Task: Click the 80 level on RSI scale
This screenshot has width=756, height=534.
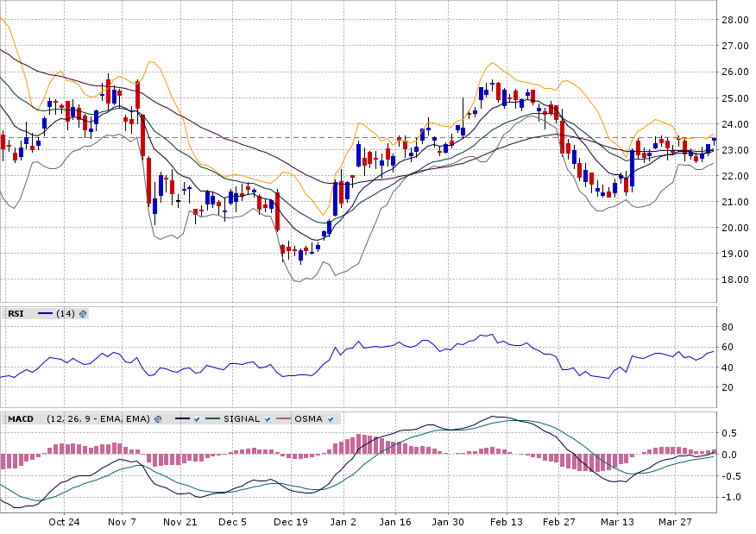Action: [x=728, y=327]
